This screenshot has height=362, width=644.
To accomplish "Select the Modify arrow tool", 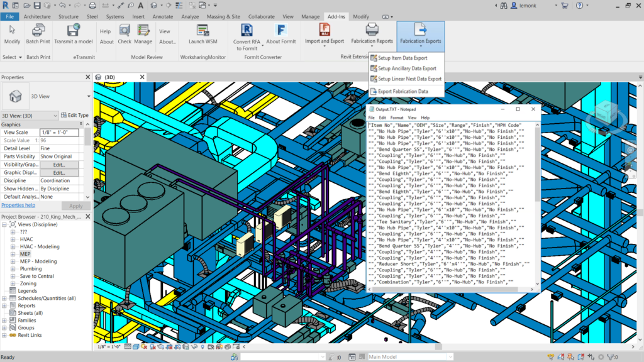I will (x=12, y=31).
